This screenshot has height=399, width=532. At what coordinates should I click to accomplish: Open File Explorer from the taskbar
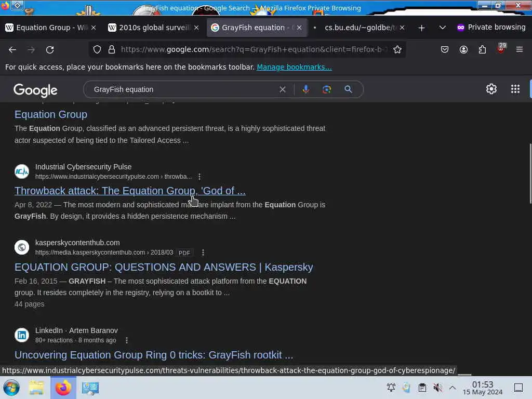(36, 388)
